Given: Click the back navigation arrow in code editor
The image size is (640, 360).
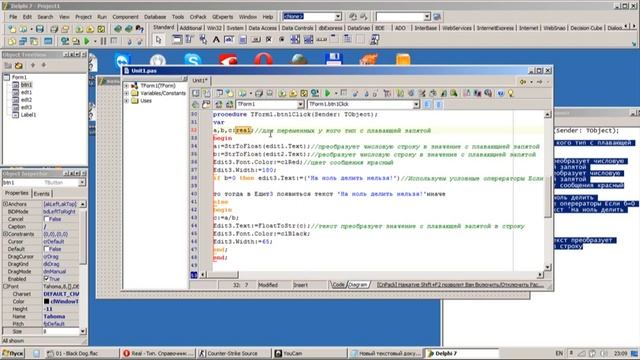Looking at the screenshot, I should click(x=522, y=82).
